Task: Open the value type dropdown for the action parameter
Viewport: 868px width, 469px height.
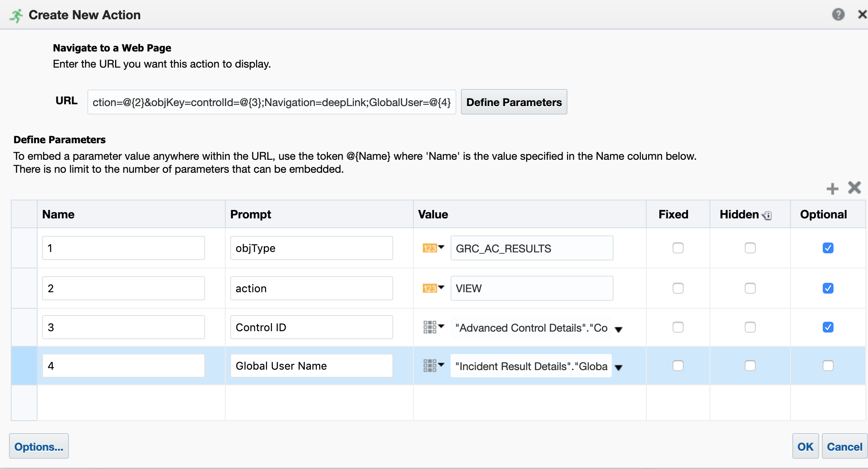Action: tap(441, 288)
